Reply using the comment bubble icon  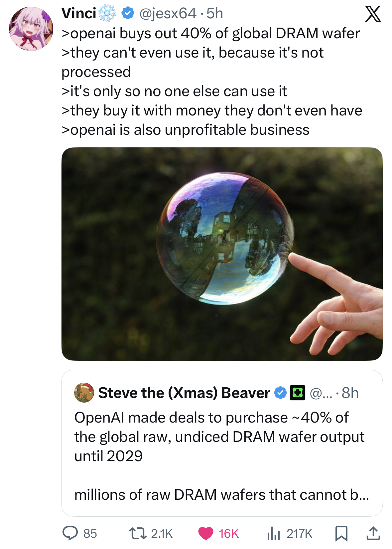(70, 533)
